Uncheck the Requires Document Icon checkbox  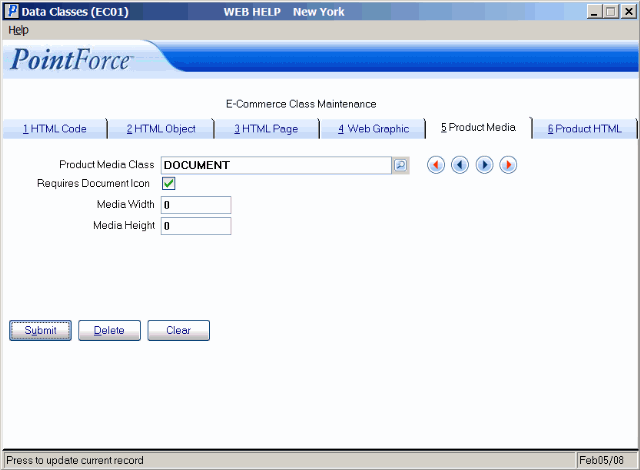click(x=169, y=184)
